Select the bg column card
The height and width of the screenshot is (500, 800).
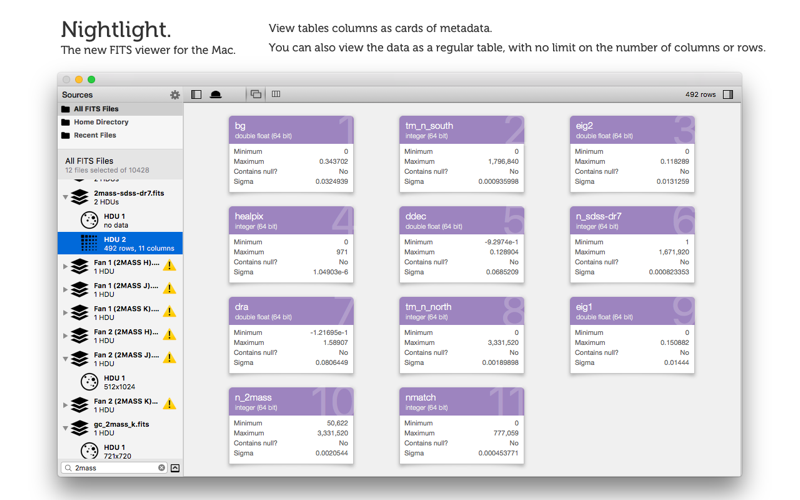pyautogui.click(x=291, y=154)
